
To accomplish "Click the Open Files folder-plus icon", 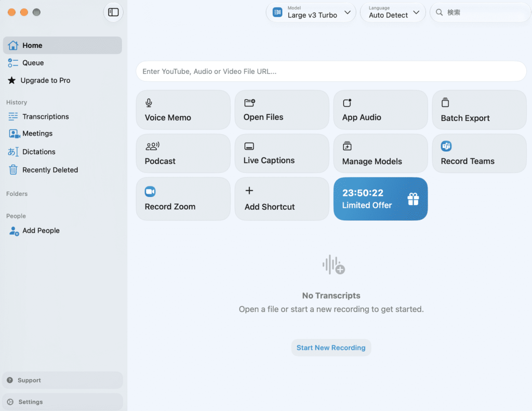I will [249, 102].
